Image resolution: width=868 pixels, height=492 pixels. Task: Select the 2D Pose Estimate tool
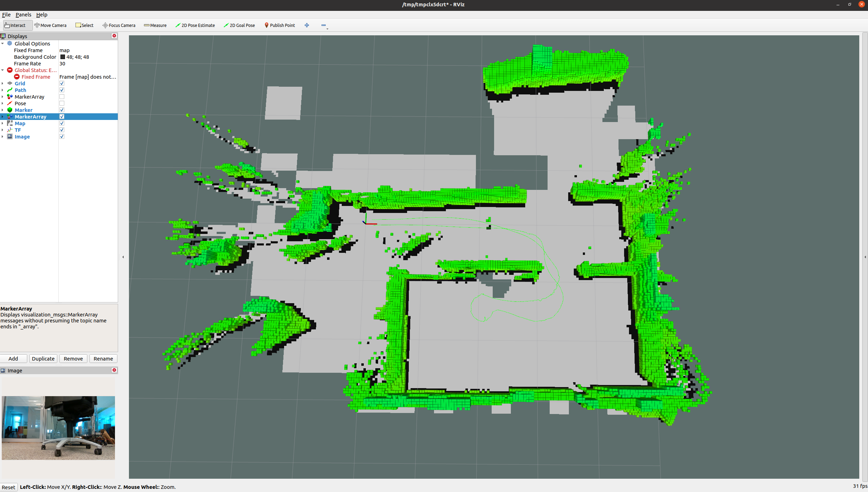coord(195,25)
